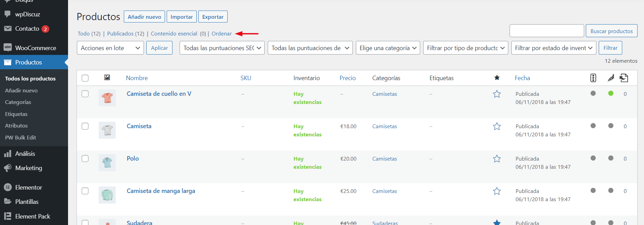This screenshot has height=225, width=644.
Task: Click the Filtrar button
Action: point(610,48)
